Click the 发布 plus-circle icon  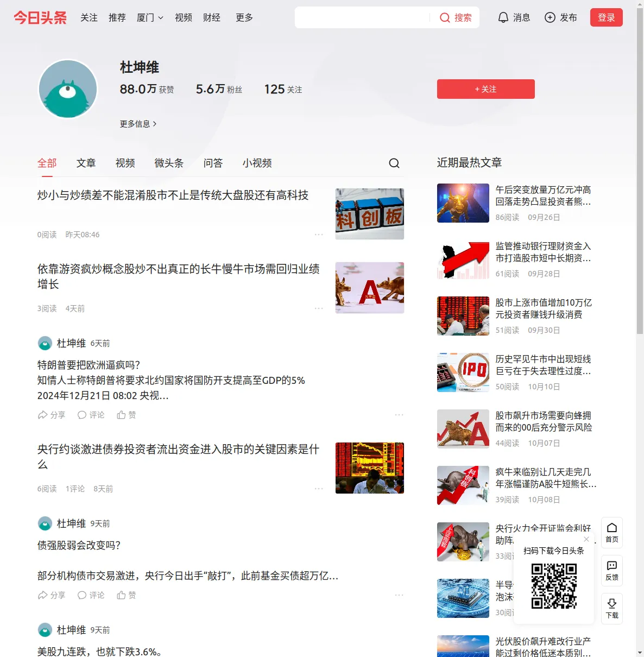[x=550, y=17]
